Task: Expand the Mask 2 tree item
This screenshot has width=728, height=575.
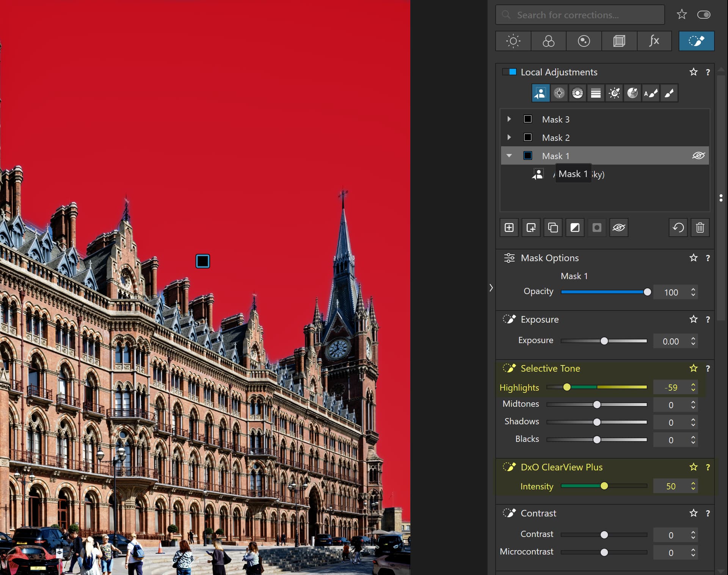Action: pos(509,138)
